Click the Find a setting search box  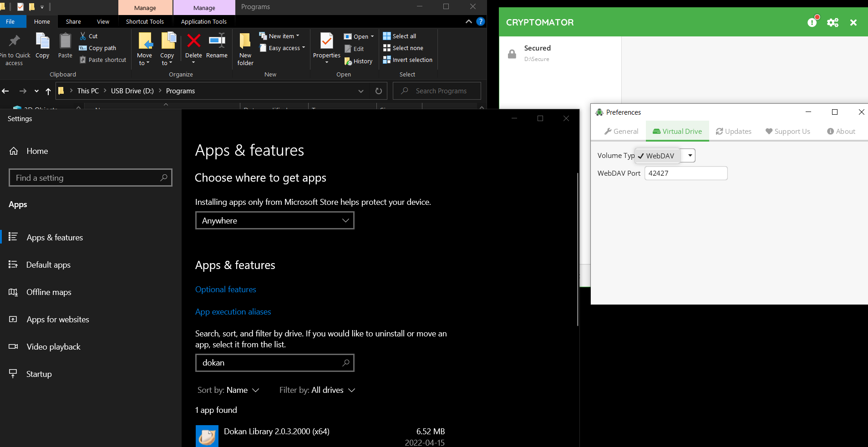(x=91, y=178)
